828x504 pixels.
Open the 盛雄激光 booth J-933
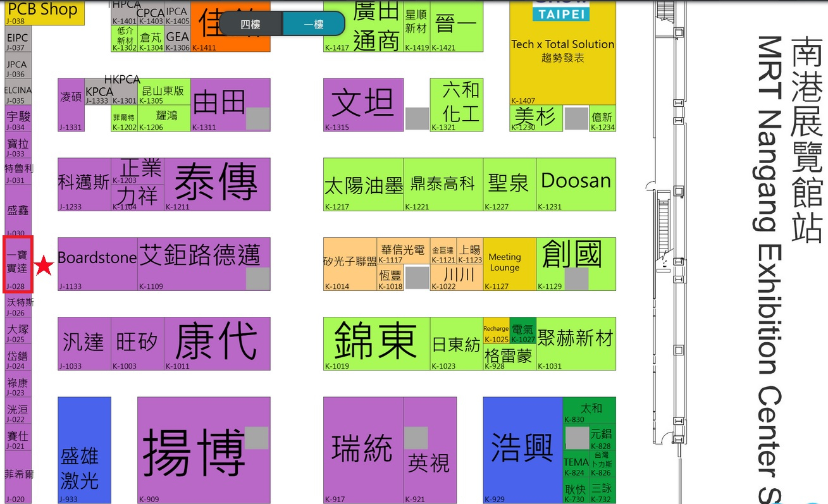click(83, 449)
